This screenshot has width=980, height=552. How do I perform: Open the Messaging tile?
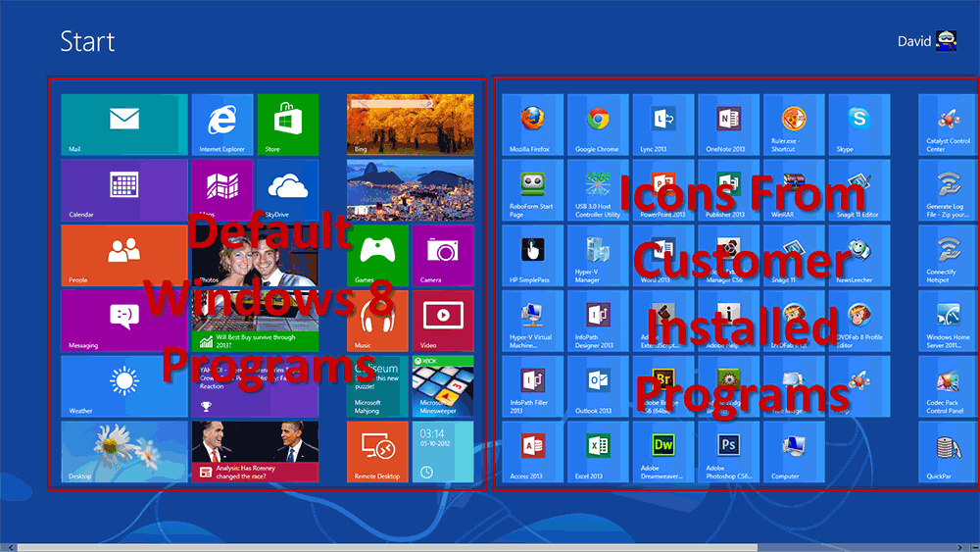(124, 320)
